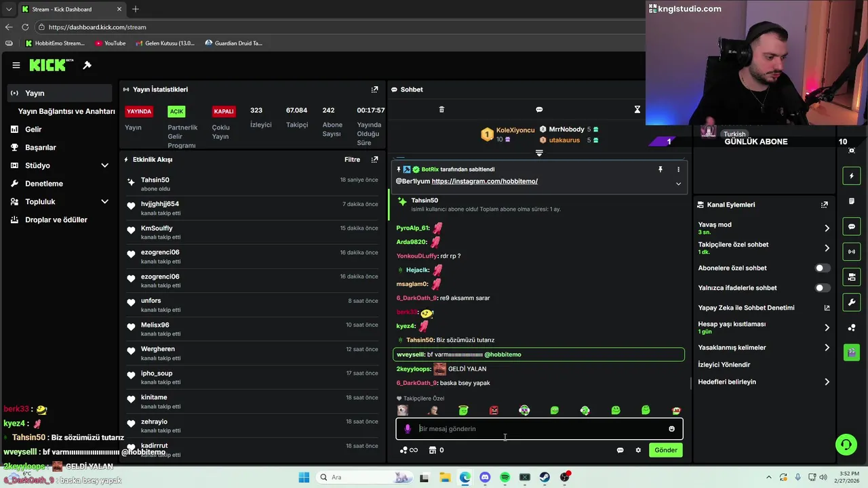Viewport: 868px width, 488px height.
Task: Toggle Abonelere özel sohbet switch
Action: [x=822, y=268]
